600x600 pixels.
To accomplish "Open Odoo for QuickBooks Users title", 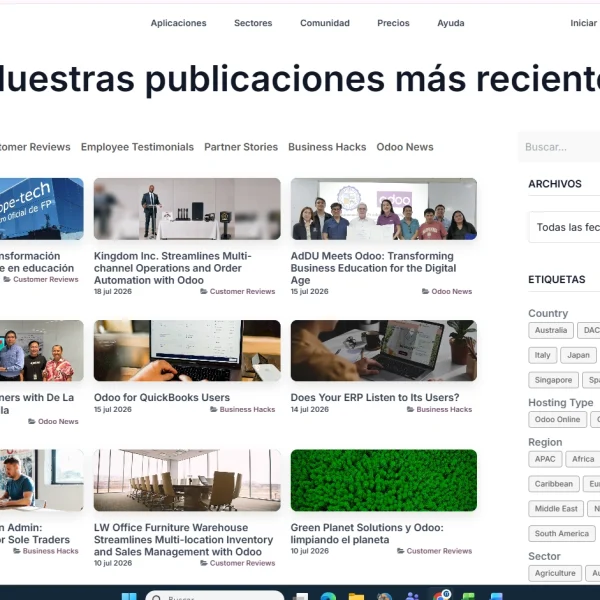I will (162, 398).
